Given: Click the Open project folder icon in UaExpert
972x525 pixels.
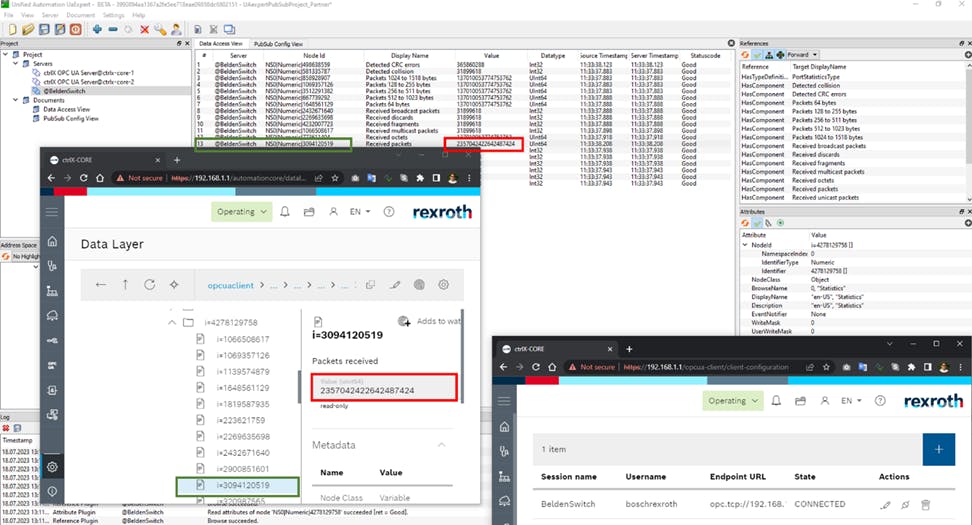Looking at the screenshot, I should click(x=28, y=29).
